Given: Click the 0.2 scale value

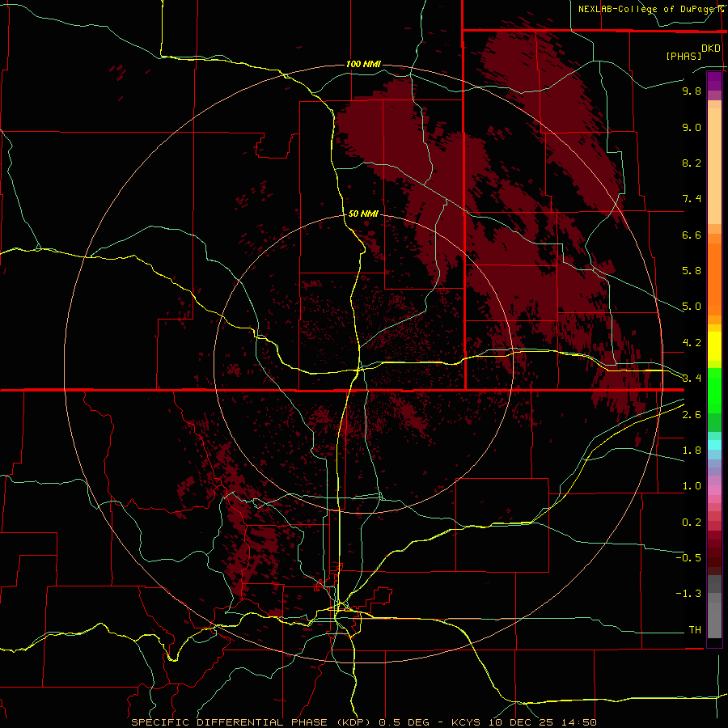Looking at the screenshot, I should 692,523.
